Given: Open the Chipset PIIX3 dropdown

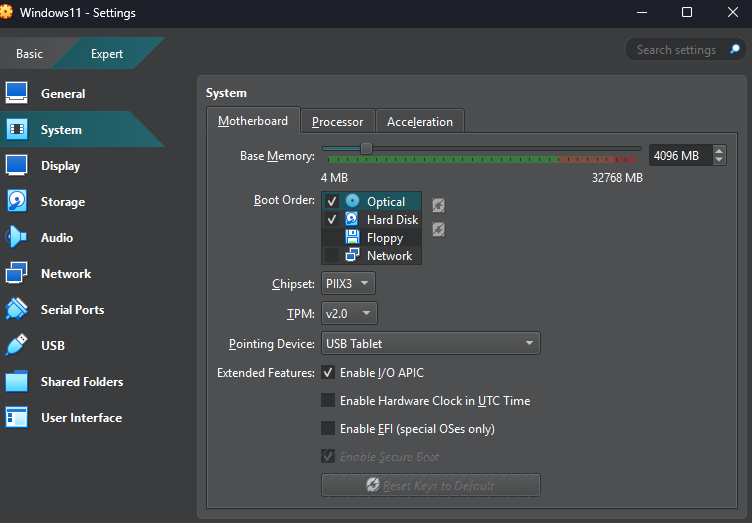Looking at the screenshot, I should coord(348,283).
